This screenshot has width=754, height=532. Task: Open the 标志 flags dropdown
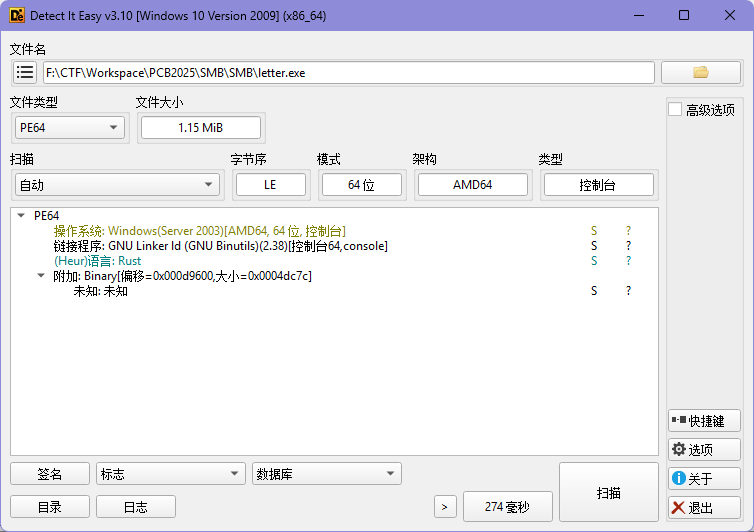click(x=170, y=474)
